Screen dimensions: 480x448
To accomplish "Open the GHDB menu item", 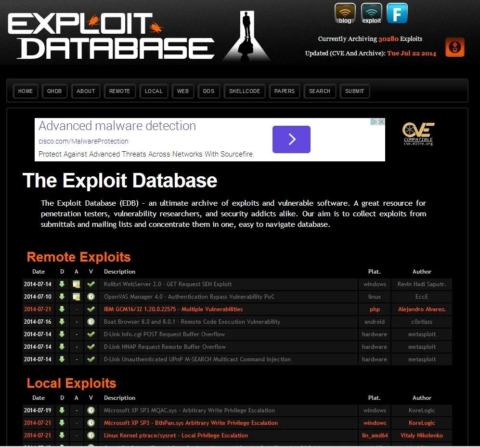I will coord(54,91).
